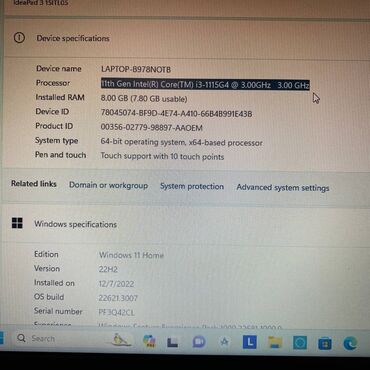Click the Product ID label

(x=54, y=126)
